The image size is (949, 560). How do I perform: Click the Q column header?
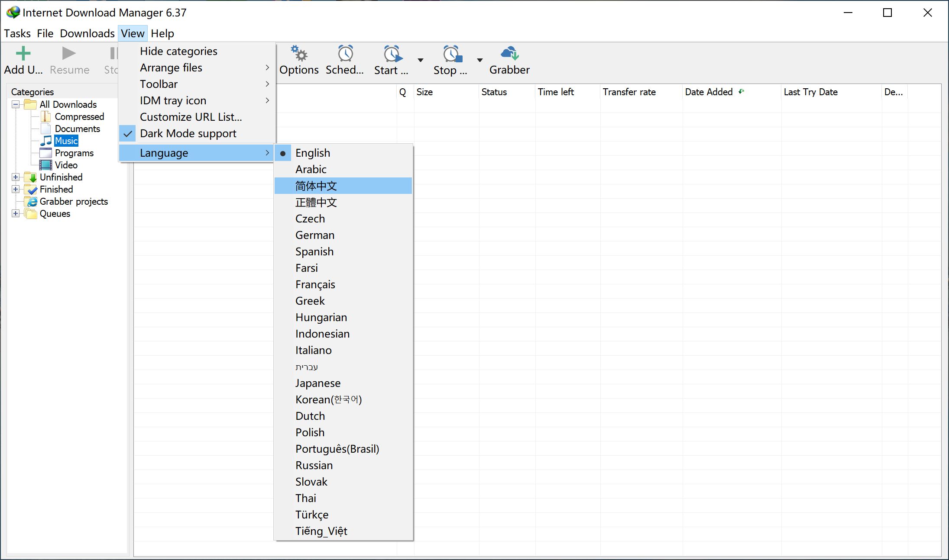click(405, 92)
